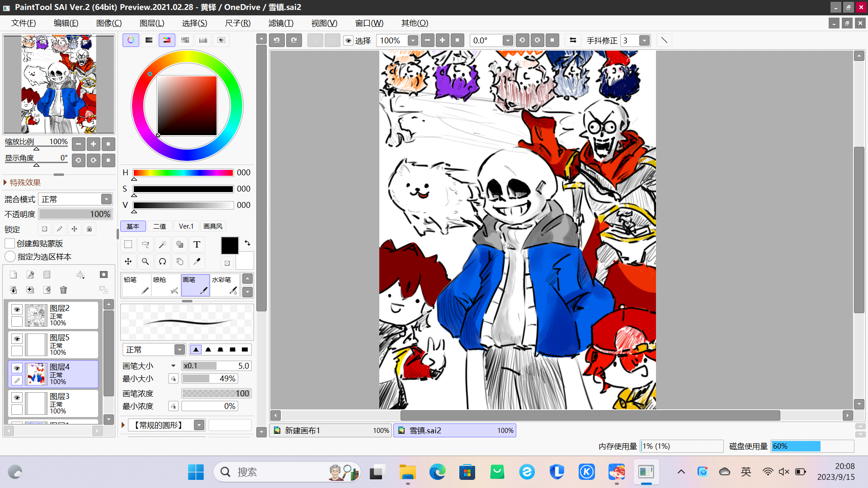Redo the action in toolbar
The image size is (868, 488).
(294, 40)
